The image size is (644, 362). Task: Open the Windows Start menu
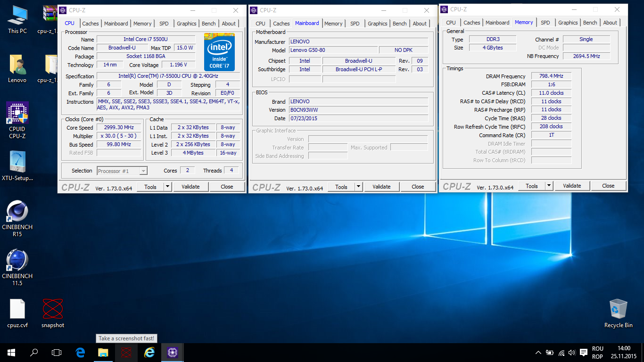tap(11, 352)
